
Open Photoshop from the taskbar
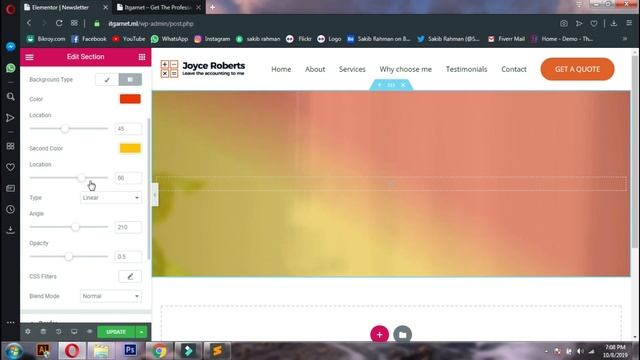[x=130, y=350]
